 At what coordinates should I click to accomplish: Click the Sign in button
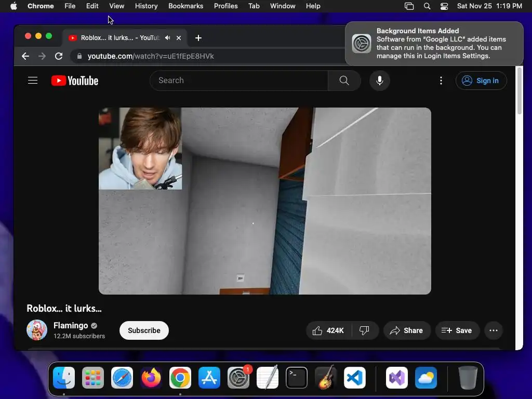(481, 81)
